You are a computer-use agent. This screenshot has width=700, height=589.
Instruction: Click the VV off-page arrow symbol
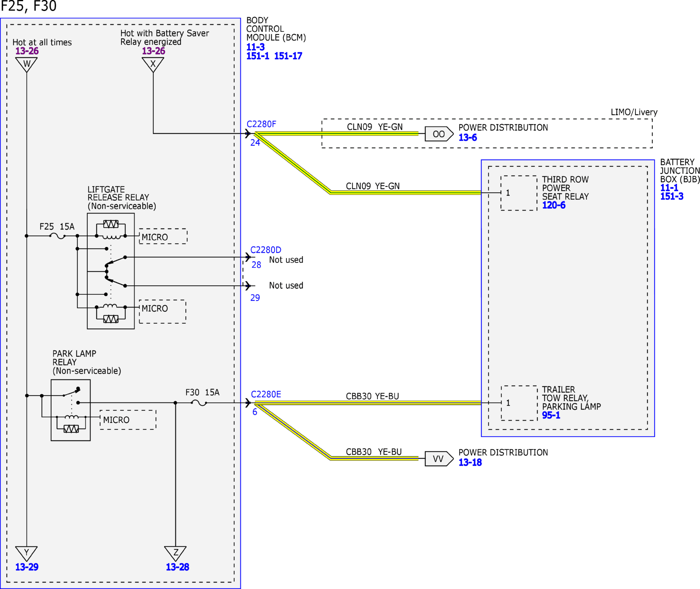(x=439, y=459)
